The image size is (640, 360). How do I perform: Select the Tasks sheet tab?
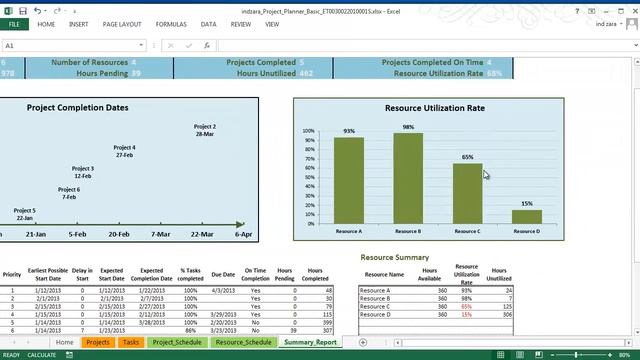click(x=131, y=342)
